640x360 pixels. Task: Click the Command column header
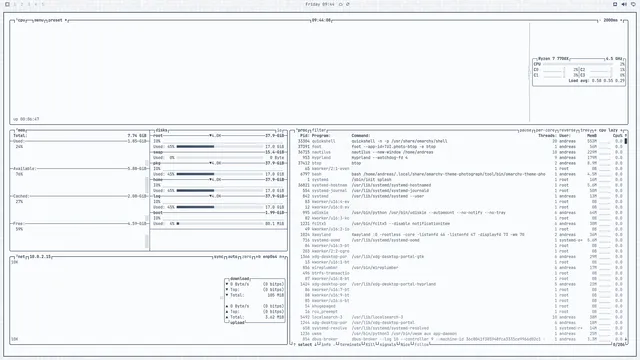pyautogui.click(x=361, y=136)
